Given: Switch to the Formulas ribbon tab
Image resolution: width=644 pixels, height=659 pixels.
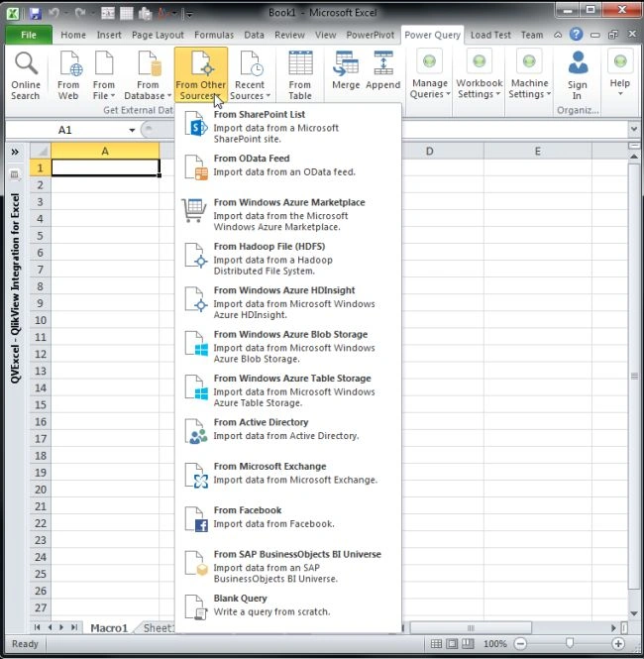Looking at the screenshot, I should (214, 35).
